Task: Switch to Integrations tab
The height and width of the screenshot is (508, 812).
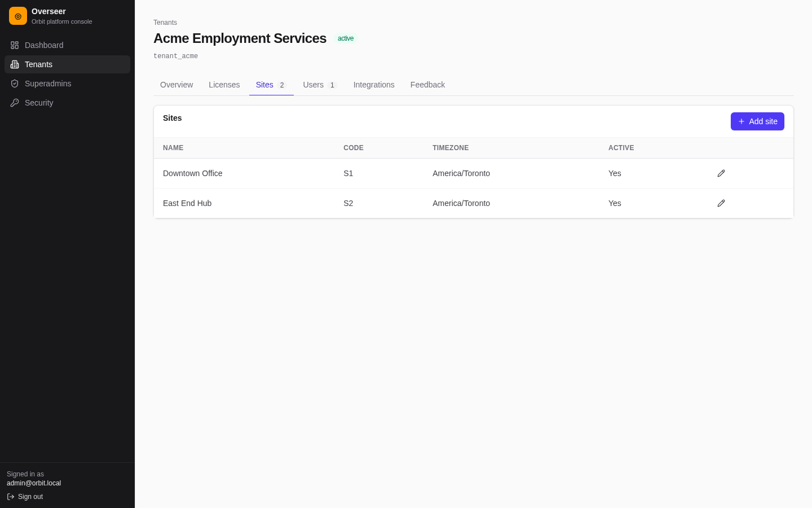Action: point(374,85)
